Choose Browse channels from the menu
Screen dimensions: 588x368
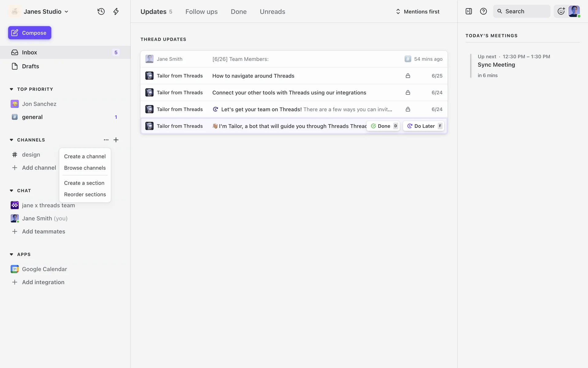(x=85, y=168)
